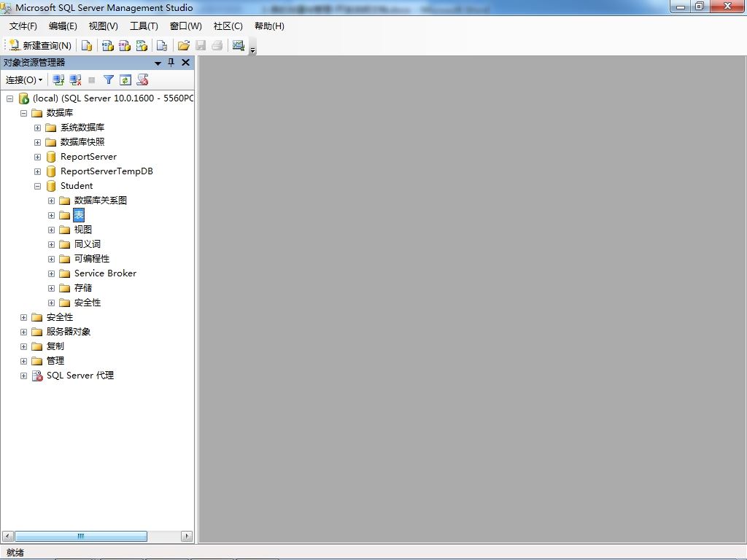Viewport: 747px width, 560px height.
Task: Expand the 数据库关系图 folder
Action: pyautogui.click(x=51, y=201)
